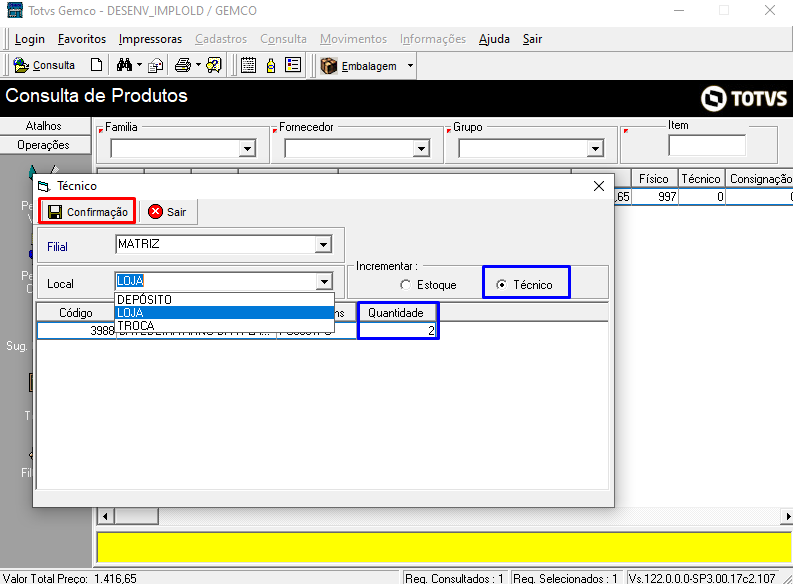Click the Consulta toolbar button
The width and height of the screenshot is (793, 584).
coord(44,65)
